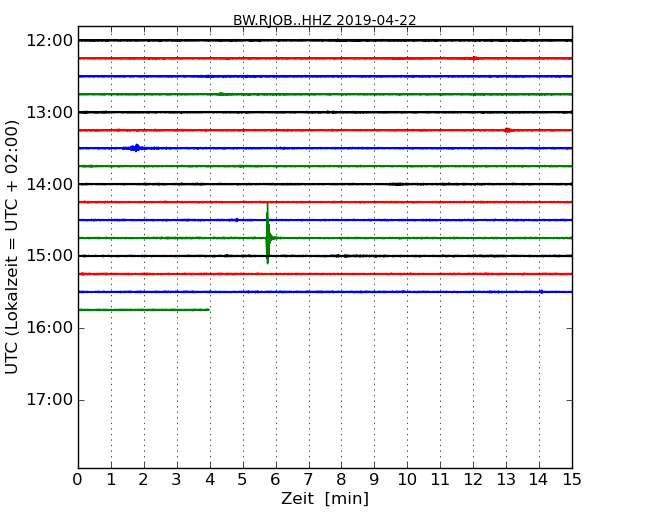
Task: Click the x-axis tick label 7
Action: coord(308,480)
